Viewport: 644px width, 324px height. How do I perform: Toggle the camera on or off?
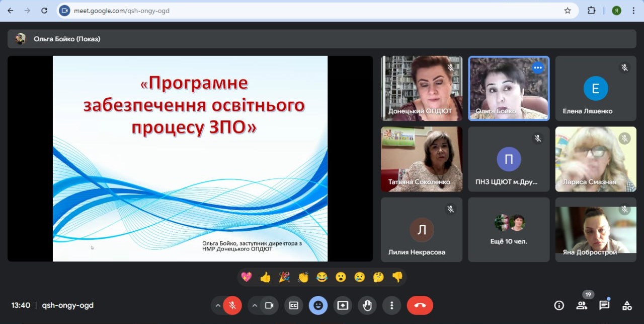pos(269,305)
